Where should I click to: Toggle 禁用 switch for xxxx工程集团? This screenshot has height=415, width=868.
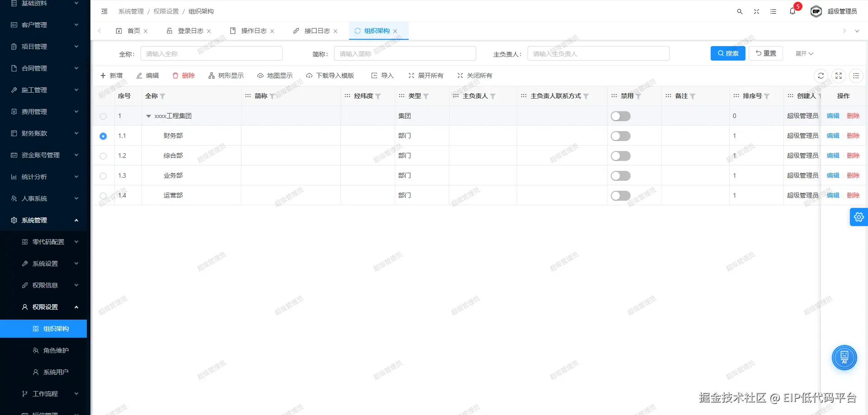621,116
